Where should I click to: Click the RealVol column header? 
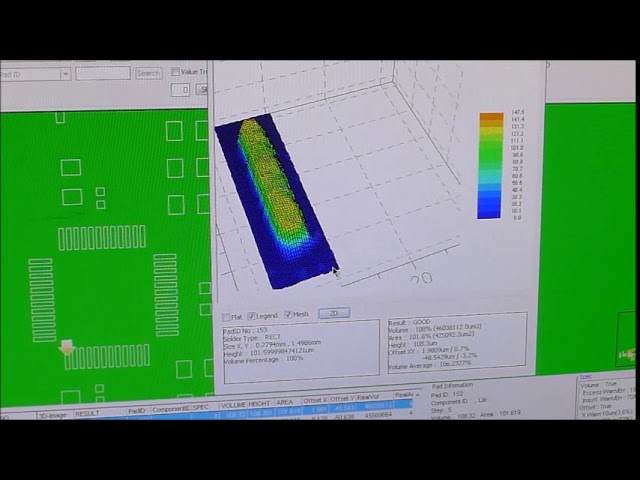[x=368, y=397]
